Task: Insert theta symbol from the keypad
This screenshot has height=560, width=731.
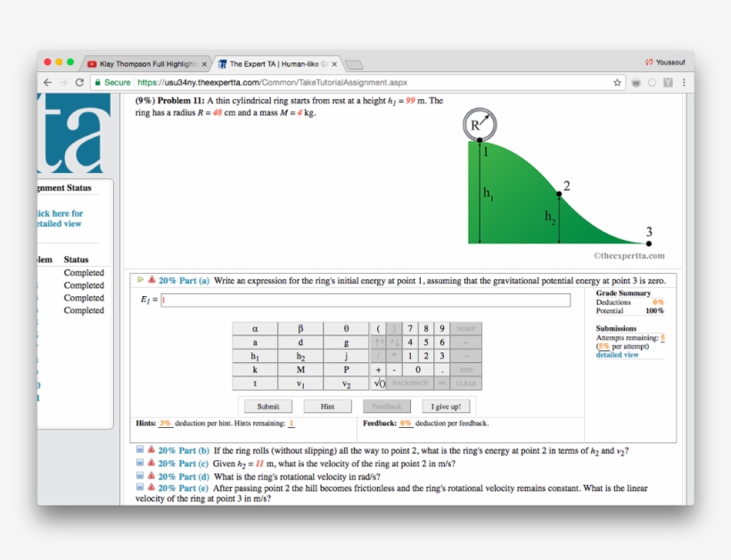Action: (346, 329)
